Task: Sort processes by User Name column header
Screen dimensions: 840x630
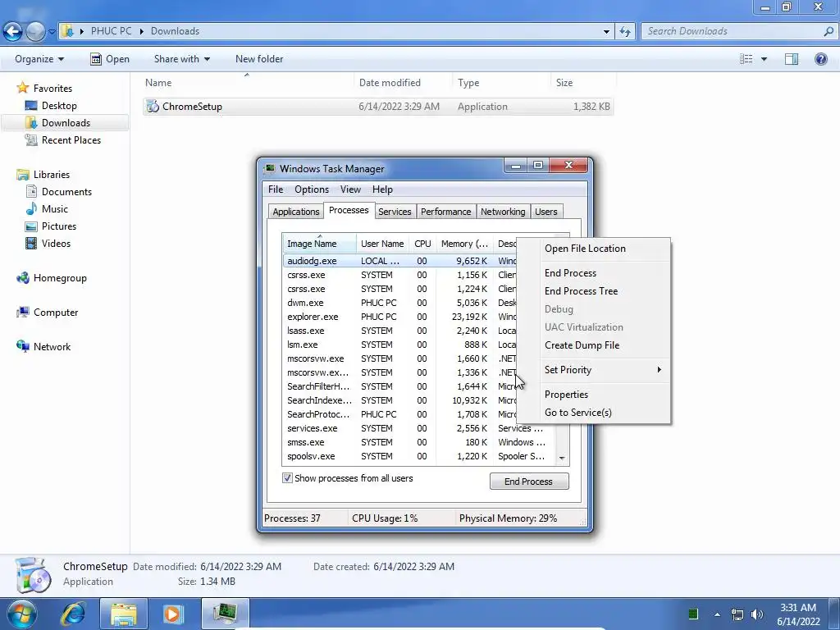Action: point(382,243)
